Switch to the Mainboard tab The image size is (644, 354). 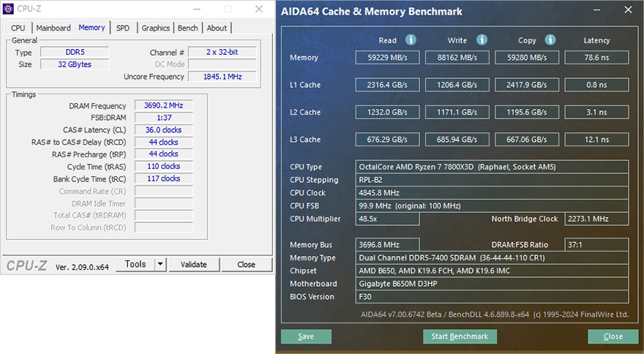click(53, 28)
